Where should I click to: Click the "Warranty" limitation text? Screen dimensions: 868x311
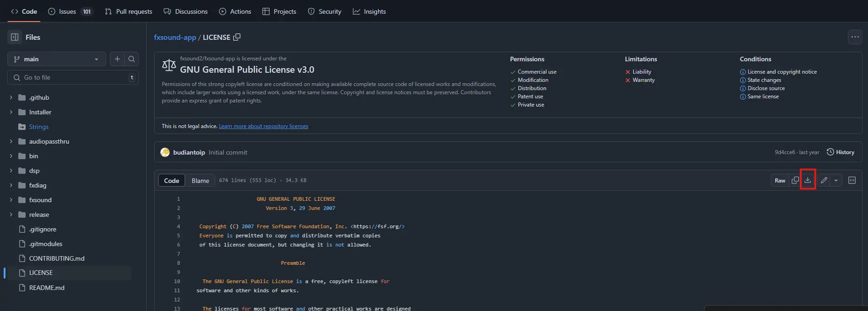(644, 80)
